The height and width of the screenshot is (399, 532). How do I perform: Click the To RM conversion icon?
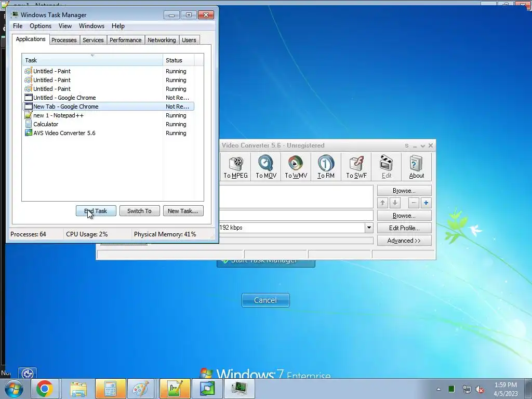326,167
